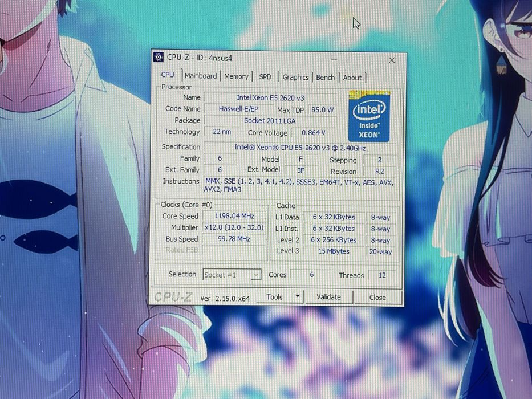Click the Threads value 12
The height and width of the screenshot is (399, 532).
(x=382, y=275)
